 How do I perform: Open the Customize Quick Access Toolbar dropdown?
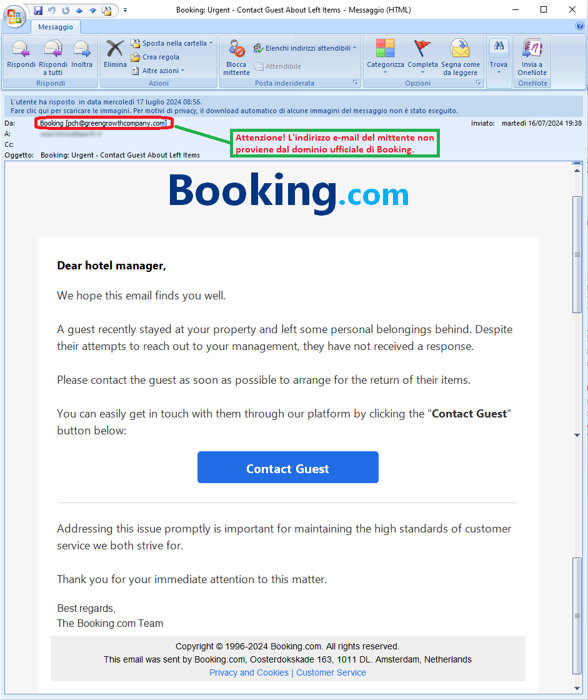pyautogui.click(x=125, y=10)
